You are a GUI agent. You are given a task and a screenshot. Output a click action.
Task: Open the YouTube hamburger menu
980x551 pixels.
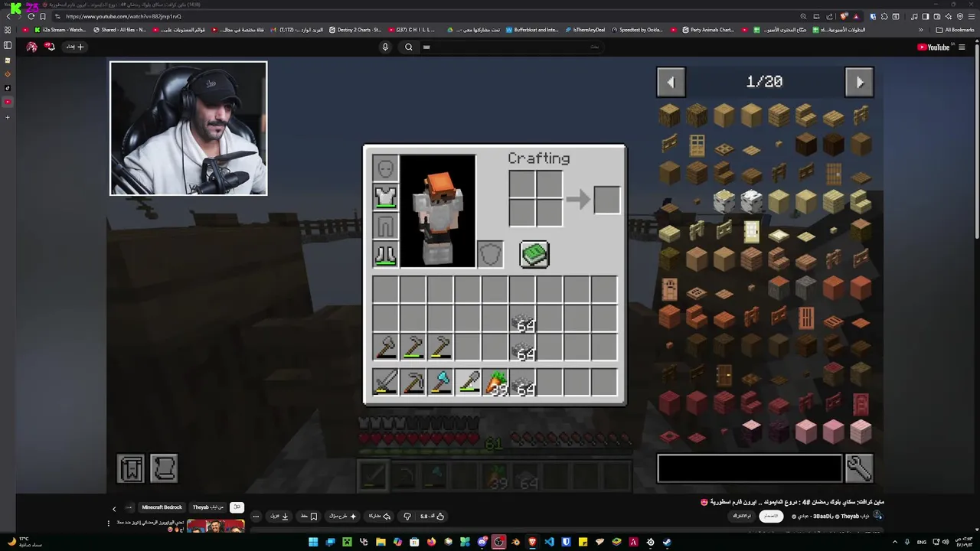point(962,47)
